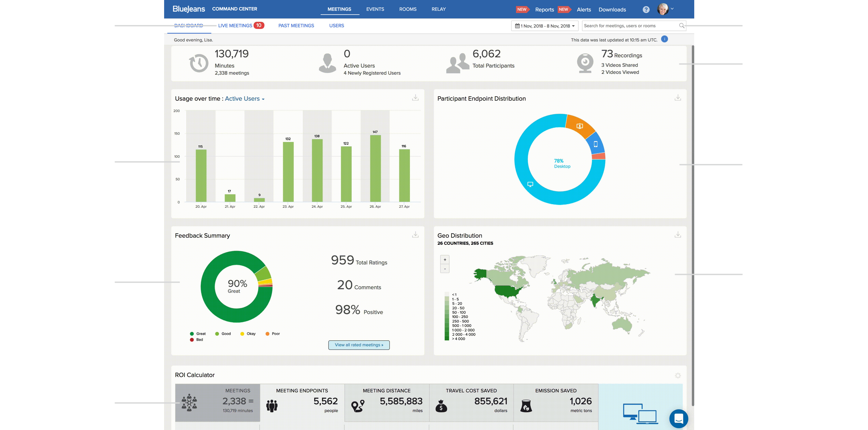Viewport: 868px width, 430px height.
Task: Click the plus zoom control on the map
Action: (445, 259)
